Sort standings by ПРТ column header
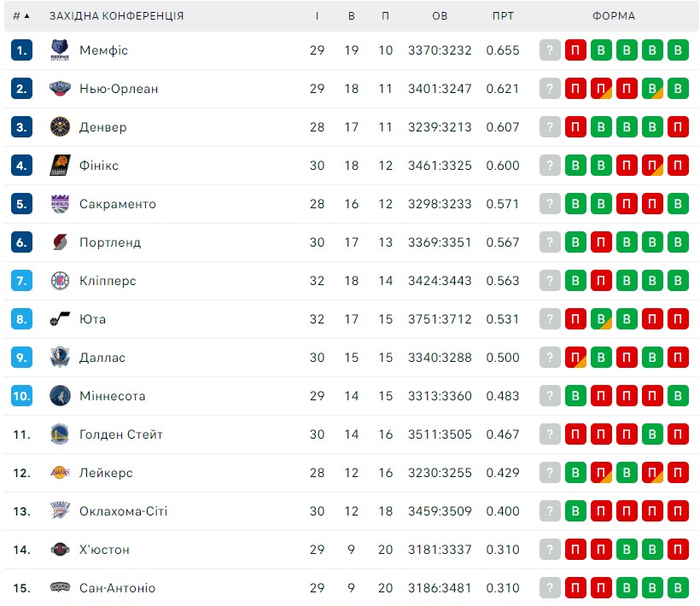 503,16
